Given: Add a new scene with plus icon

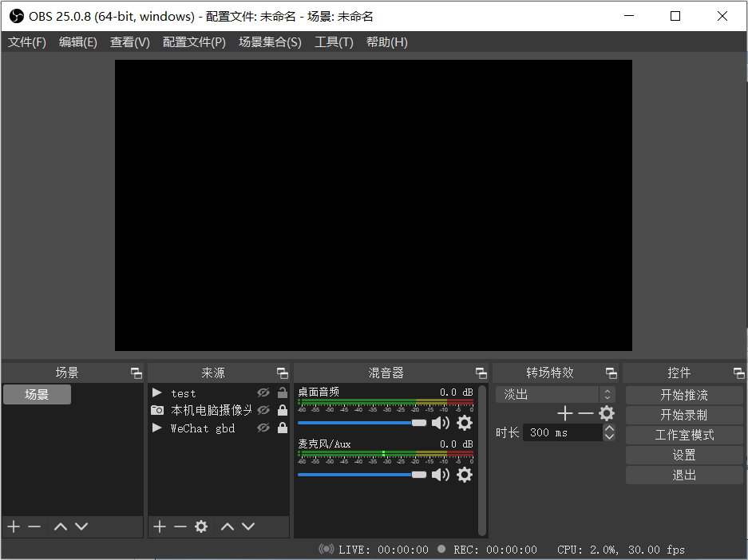Looking at the screenshot, I should click(14, 526).
